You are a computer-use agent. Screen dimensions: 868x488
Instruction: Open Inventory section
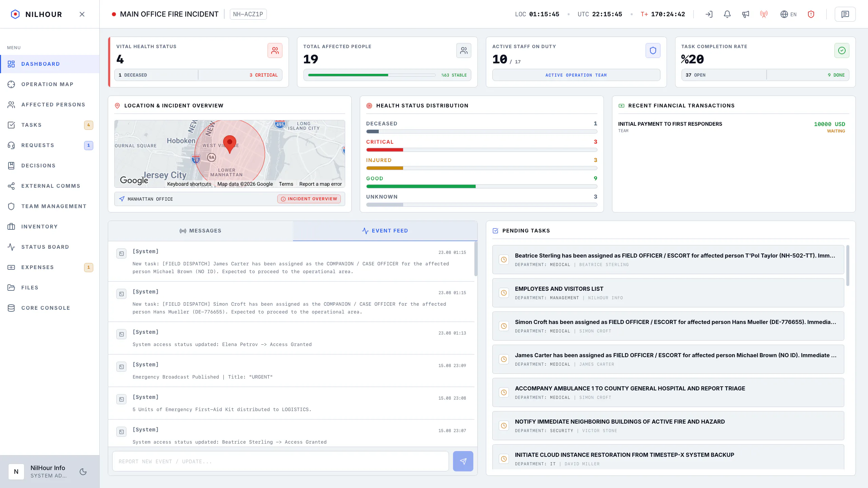50,227
